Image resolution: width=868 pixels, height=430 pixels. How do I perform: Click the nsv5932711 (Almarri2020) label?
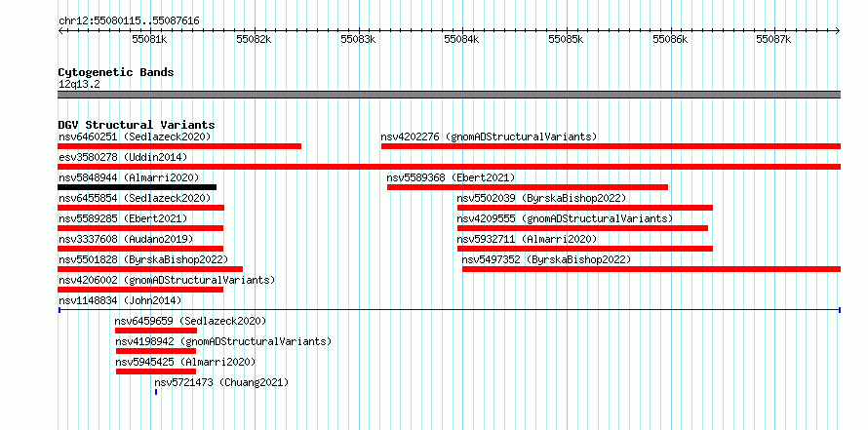(x=527, y=239)
